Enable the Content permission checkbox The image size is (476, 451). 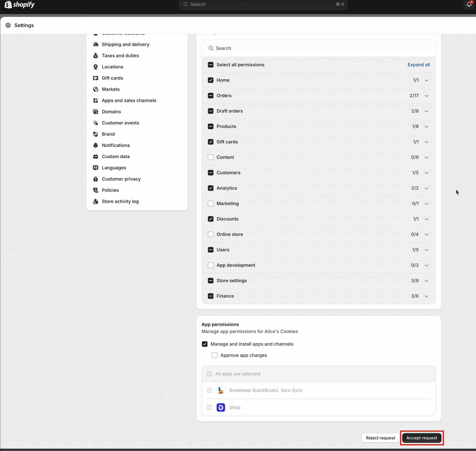click(211, 157)
